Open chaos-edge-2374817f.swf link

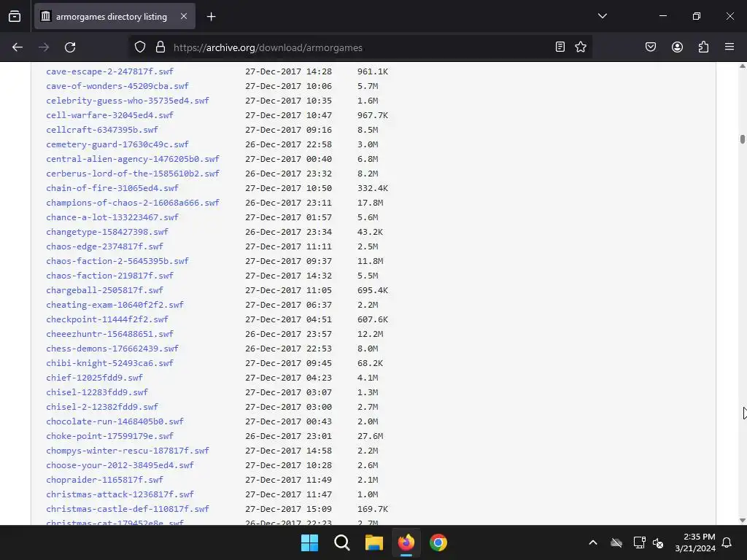pyautogui.click(x=104, y=246)
